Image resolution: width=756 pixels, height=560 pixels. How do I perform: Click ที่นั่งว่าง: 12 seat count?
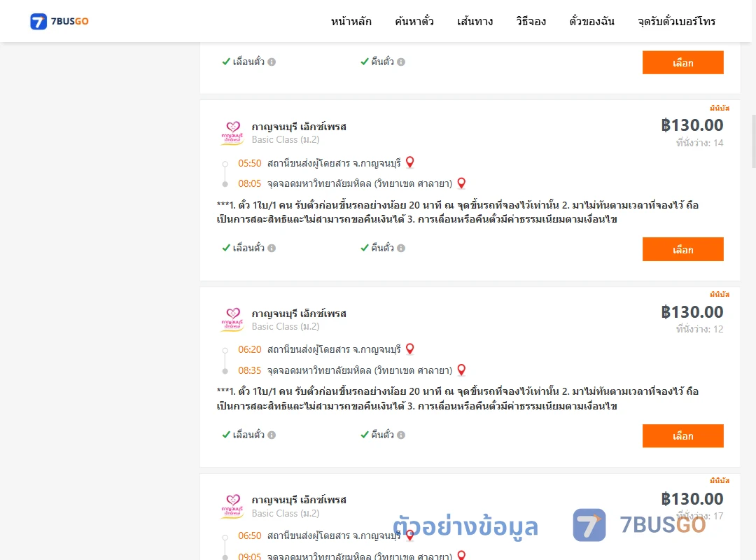[699, 330]
